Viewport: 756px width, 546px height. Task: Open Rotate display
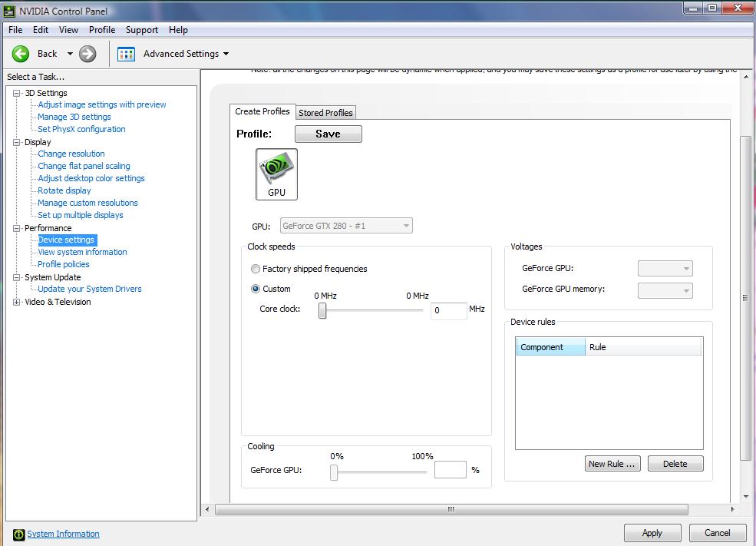coord(64,190)
